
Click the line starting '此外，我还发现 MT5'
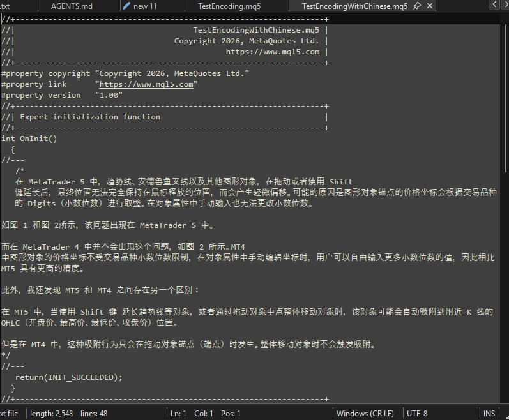tap(100, 290)
